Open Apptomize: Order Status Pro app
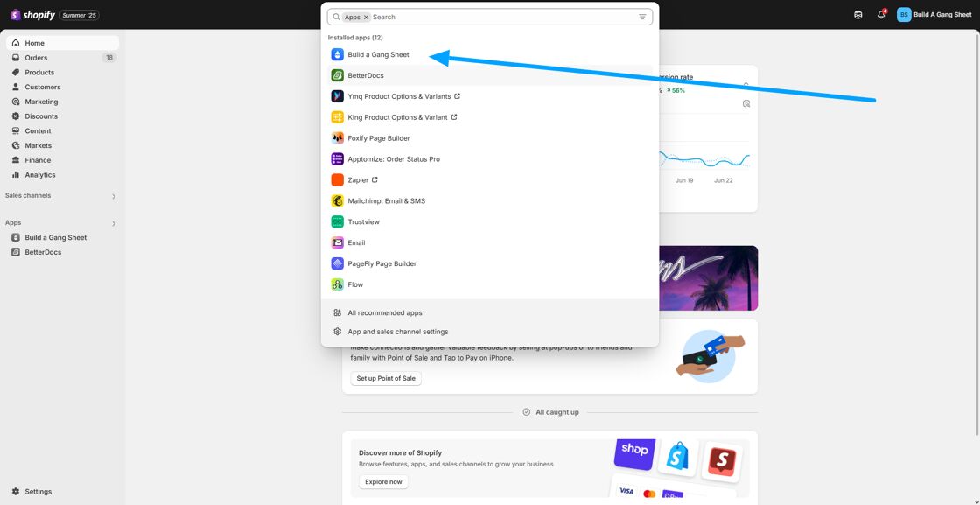 (490, 158)
